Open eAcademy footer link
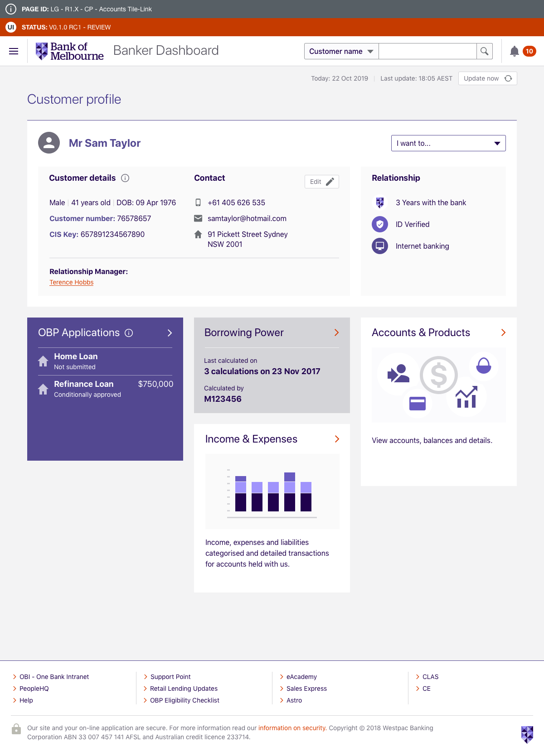Viewport: 544px width, 756px height. [301, 677]
